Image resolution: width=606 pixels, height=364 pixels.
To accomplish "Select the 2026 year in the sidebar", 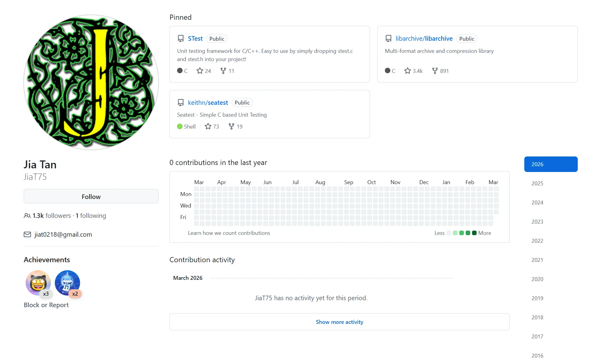I will coord(550,164).
